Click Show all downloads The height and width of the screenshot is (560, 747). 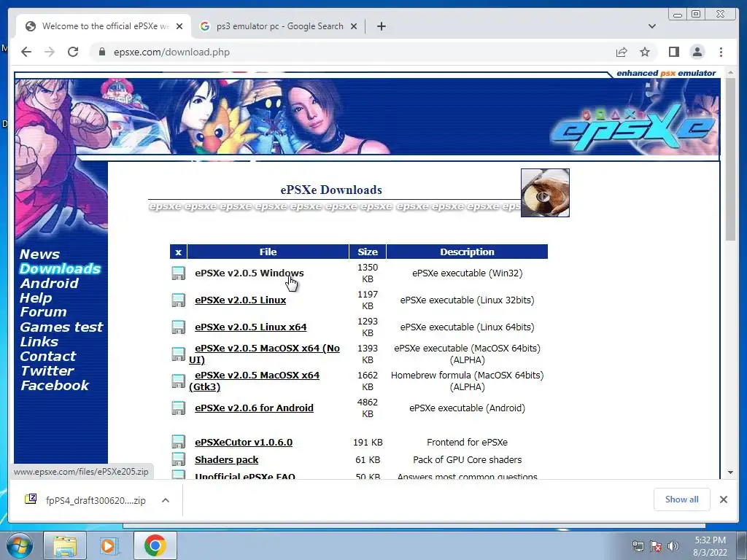[x=682, y=499]
